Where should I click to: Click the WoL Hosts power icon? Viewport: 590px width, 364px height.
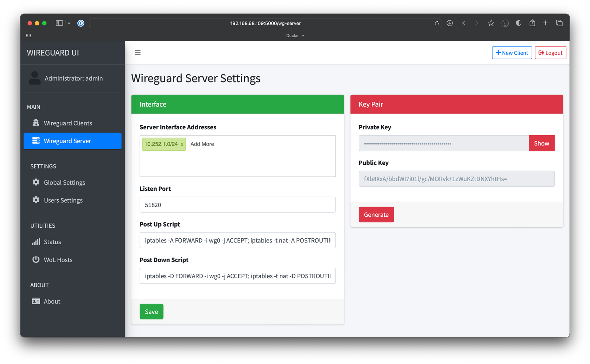36,259
